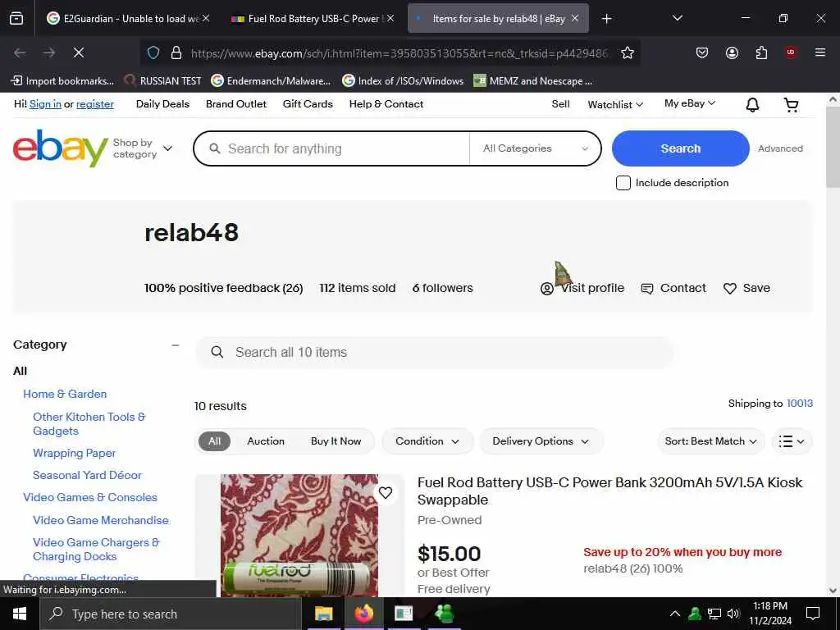Show hidden system tray icons
The width and height of the screenshot is (840, 630).
[675, 614]
